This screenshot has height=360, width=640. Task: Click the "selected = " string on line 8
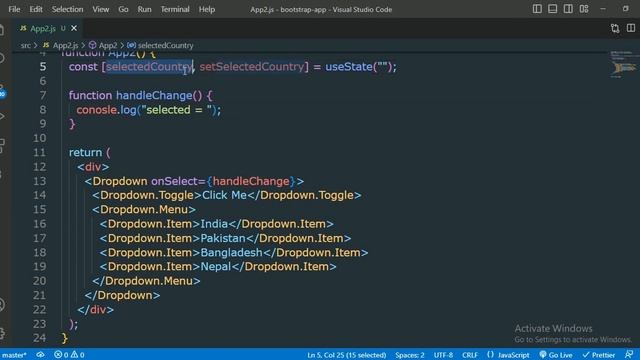pos(177,110)
